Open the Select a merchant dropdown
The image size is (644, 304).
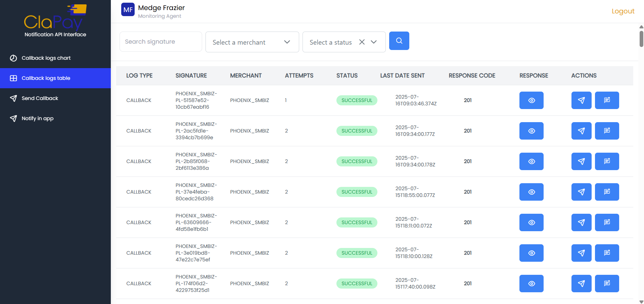point(252,42)
